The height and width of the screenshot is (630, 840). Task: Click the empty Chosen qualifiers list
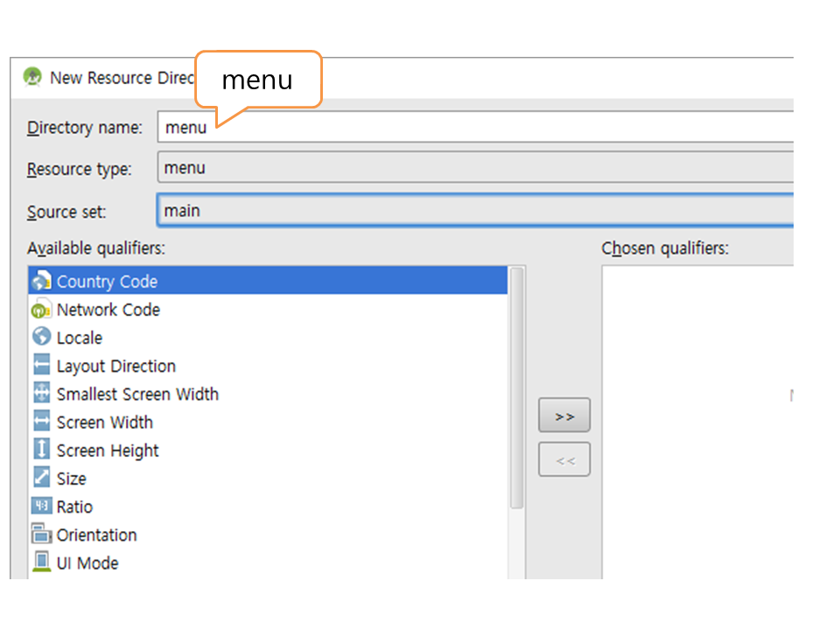click(x=696, y=420)
